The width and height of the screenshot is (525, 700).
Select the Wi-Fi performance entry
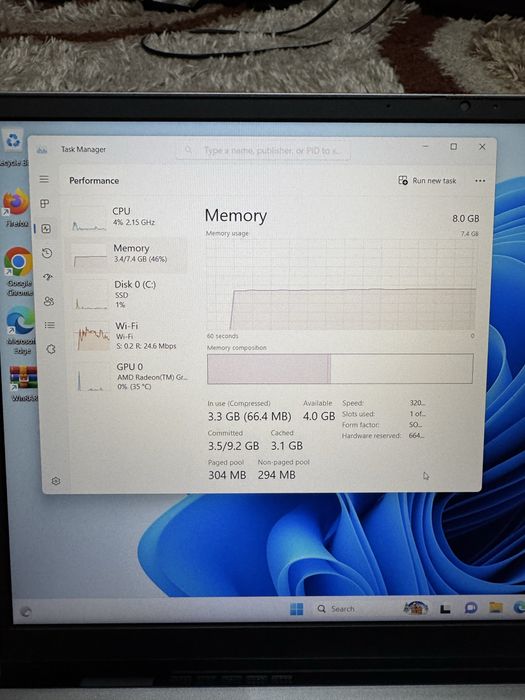tap(129, 336)
